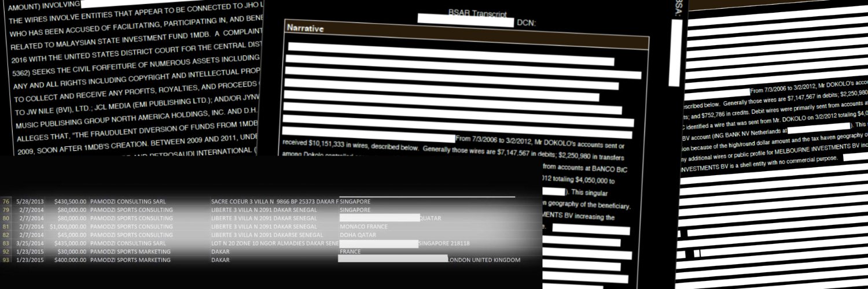Click PAMODZI CONSULTING SARL in row 76

click(128, 201)
